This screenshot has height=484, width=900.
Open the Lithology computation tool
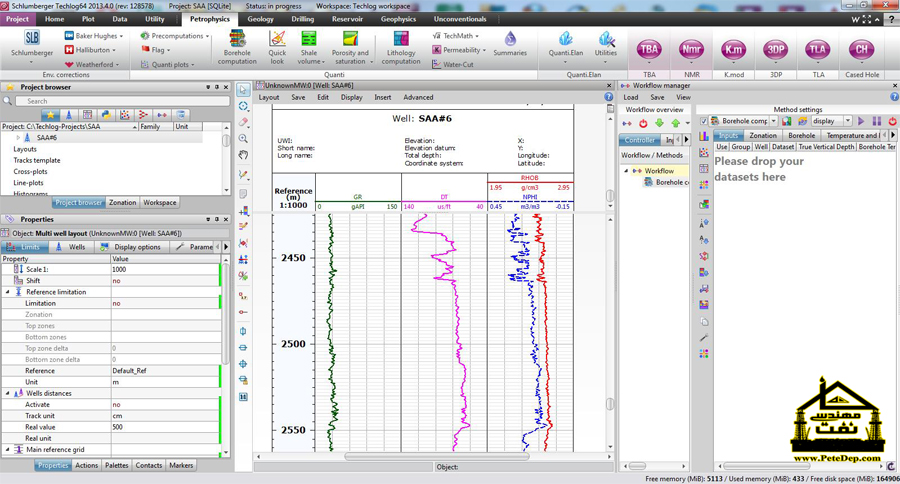401,48
